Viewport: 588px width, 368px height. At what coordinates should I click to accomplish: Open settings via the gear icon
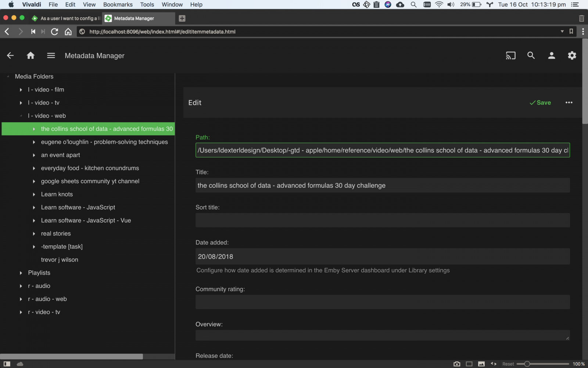[572, 56]
